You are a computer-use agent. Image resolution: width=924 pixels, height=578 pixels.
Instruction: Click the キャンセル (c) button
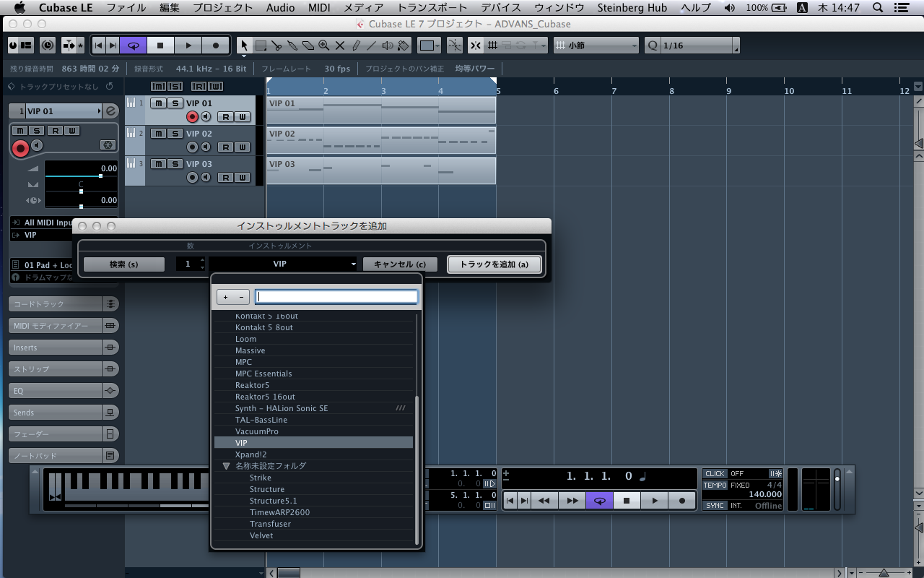[x=399, y=264]
